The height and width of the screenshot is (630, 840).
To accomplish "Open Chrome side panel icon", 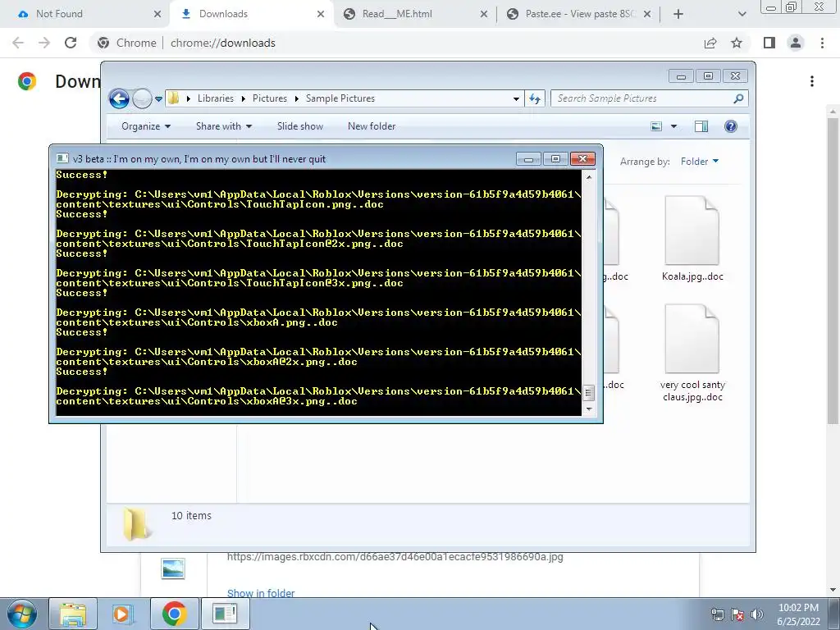I will coord(769,43).
